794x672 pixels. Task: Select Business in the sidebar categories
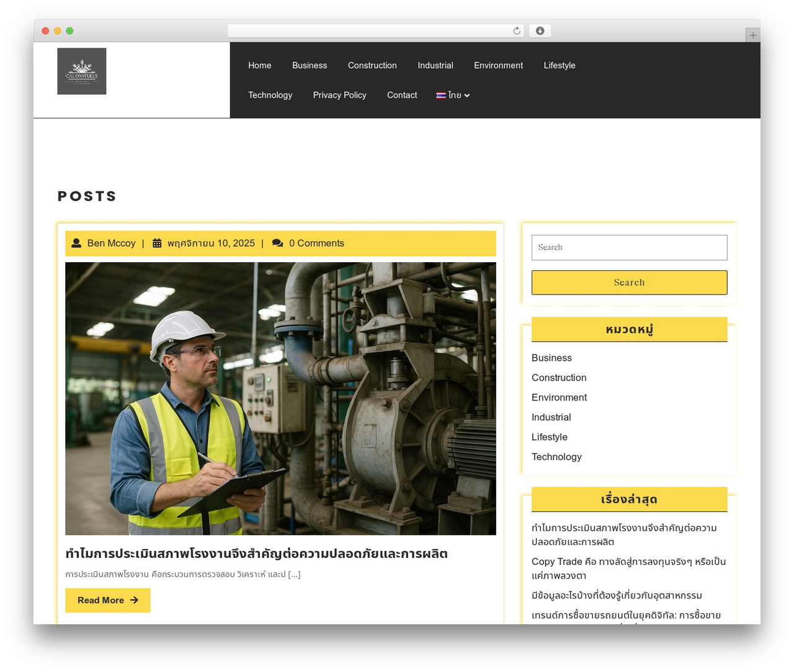tap(552, 358)
